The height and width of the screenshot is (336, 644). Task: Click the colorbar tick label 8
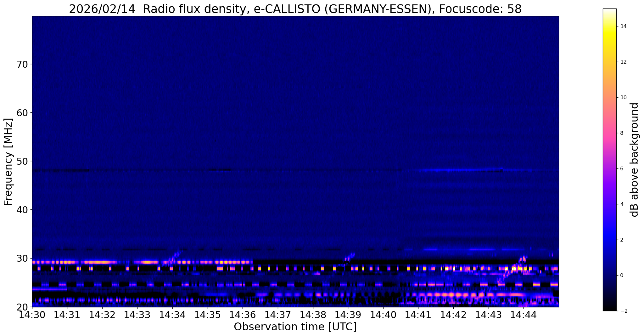[x=621, y=133]
